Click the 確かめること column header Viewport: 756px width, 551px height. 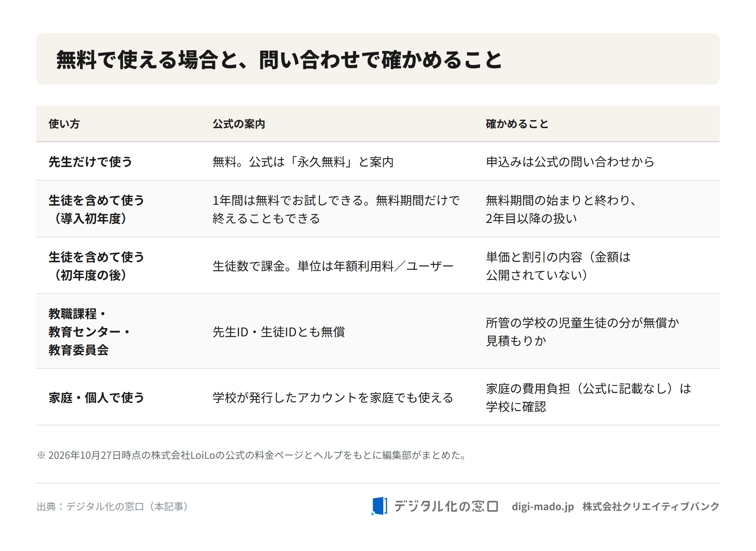point(517,124)
